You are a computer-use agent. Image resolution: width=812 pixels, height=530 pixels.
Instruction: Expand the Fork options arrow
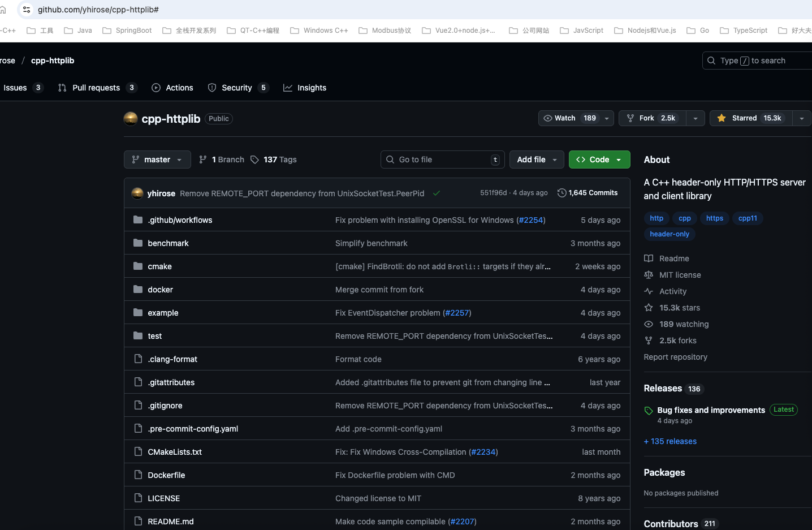(695, 118)
